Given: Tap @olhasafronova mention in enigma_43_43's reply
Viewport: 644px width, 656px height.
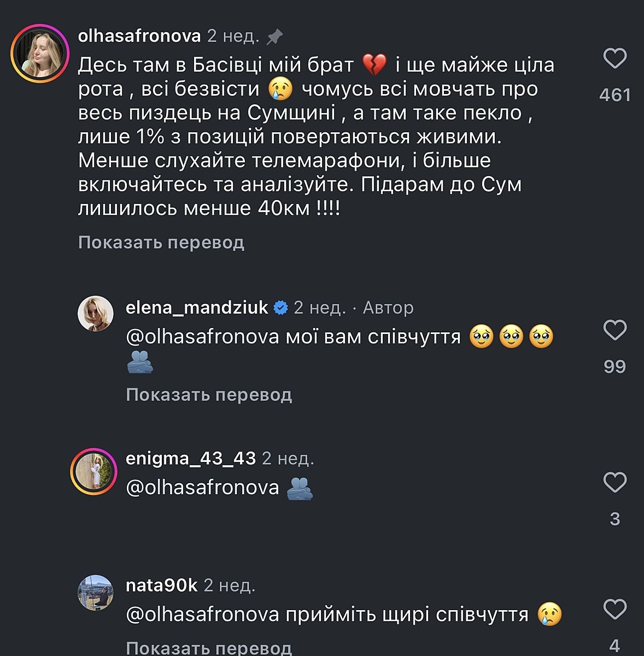Looking at the screenshot, I should 203,487.
